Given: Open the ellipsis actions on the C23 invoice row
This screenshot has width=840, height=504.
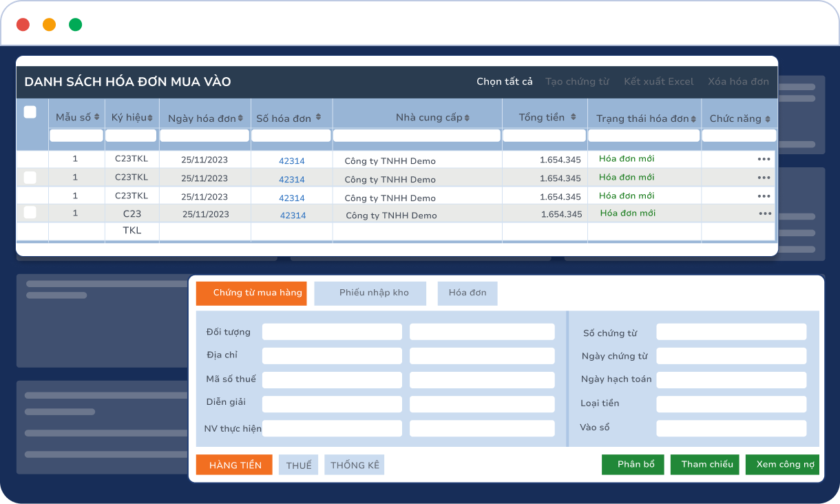Looking at the screenshot, I should [x=764, y=213].
